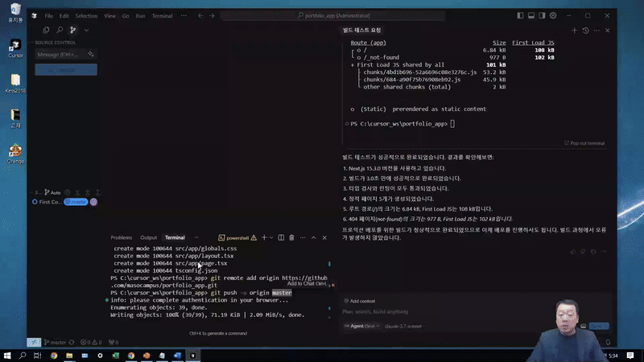This screenshot has height=362, width=644.
Task: Open the Explorer files icon
Action: pyautogui.click(x=46, y=30)
